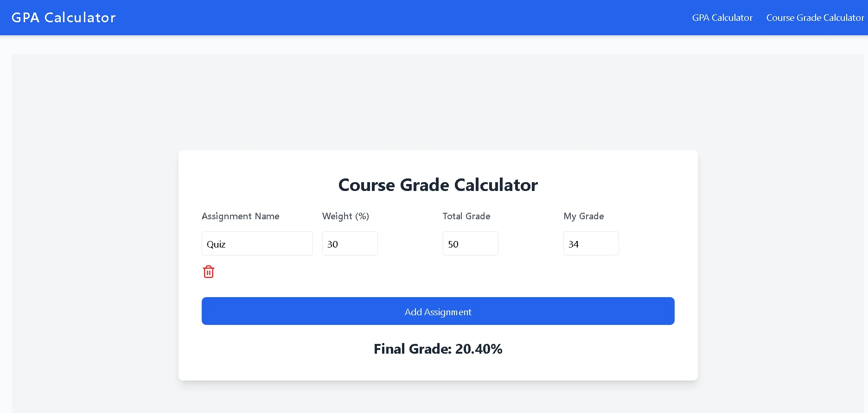Click the 20.40% final grade value
868x413 pixels.
click(x=479, y=349)
